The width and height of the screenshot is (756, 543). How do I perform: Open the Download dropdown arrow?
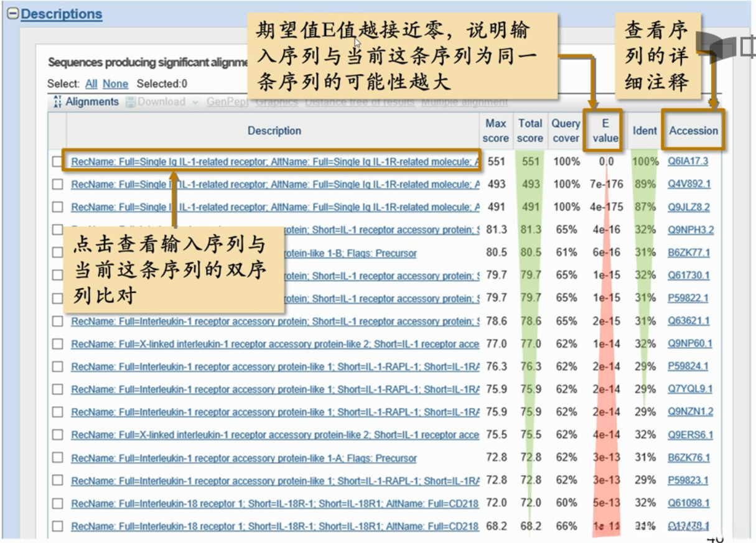pyautogui.click(x=195, y=102)
